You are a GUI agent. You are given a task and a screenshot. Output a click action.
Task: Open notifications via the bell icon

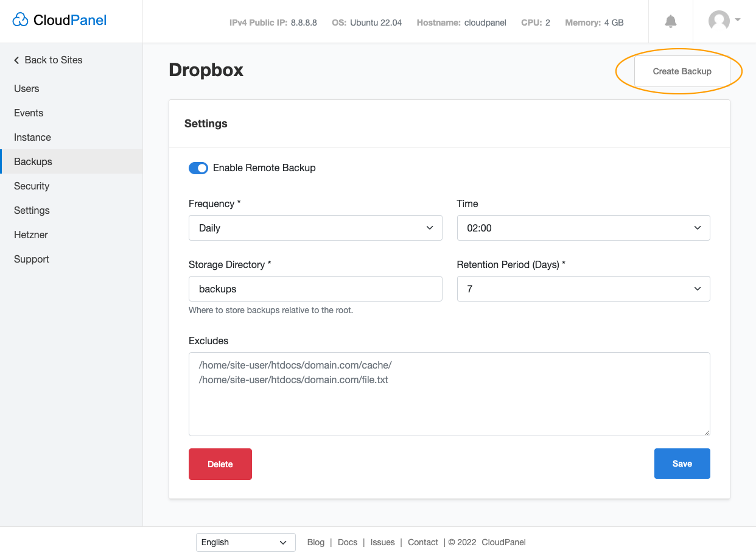click(670, 21)
